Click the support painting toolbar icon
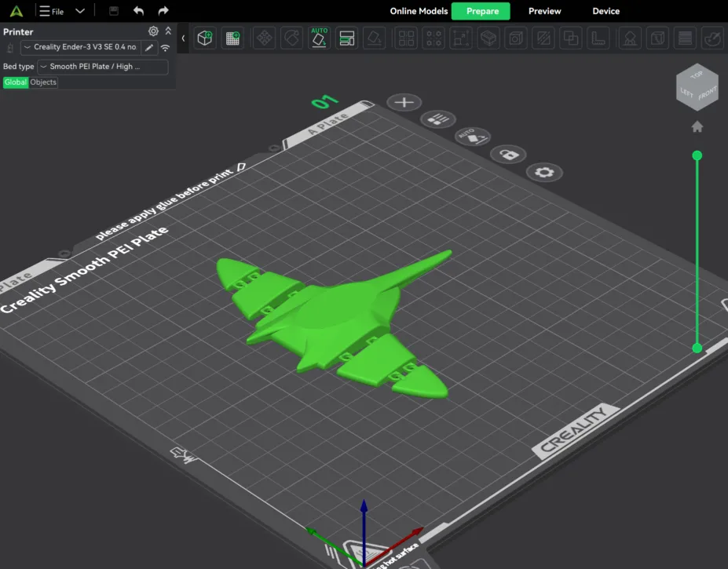This screenshot has width=728, height=569. (x=630, y=38)
